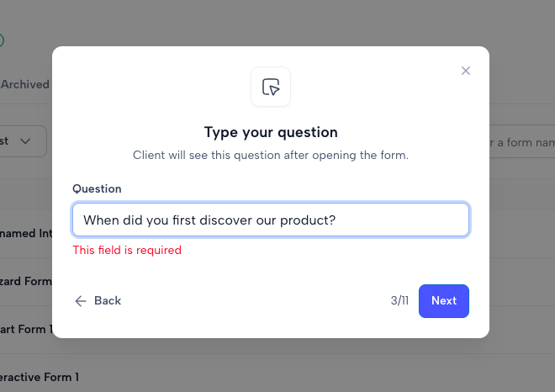This screenshot has width=555, height=392.
Task: Select the Interactive Form 1 row
Action: pyautogui.click(x=40, y=377)
